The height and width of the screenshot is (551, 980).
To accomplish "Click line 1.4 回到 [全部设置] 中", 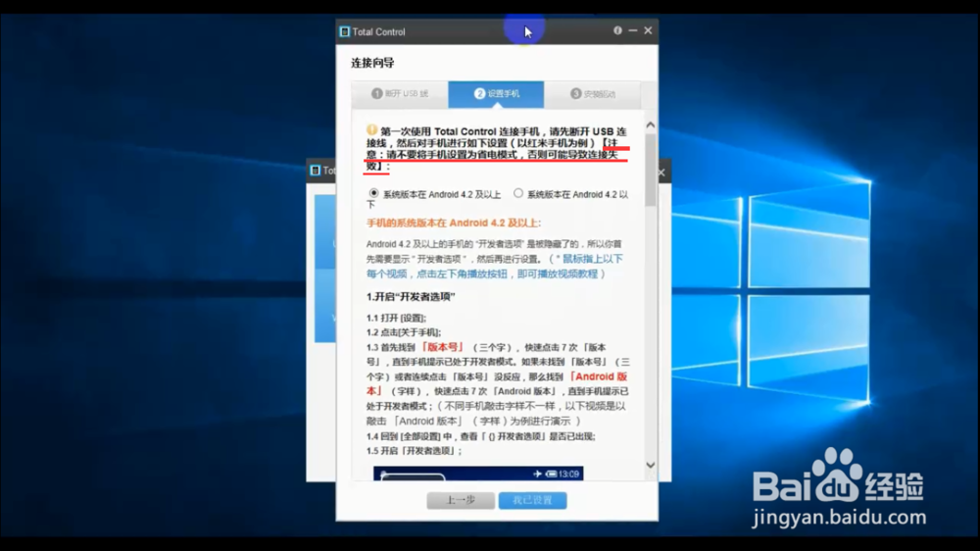I will [480, 436].
